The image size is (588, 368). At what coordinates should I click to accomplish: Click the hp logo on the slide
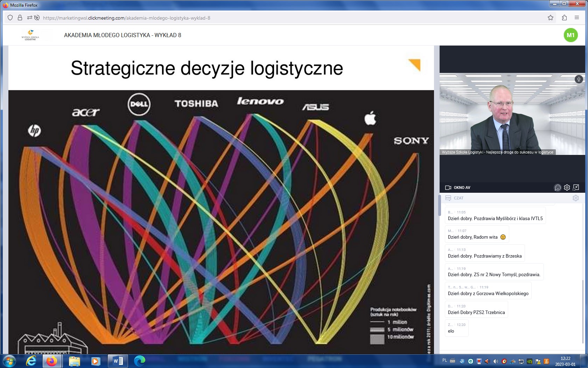[35, 130]
